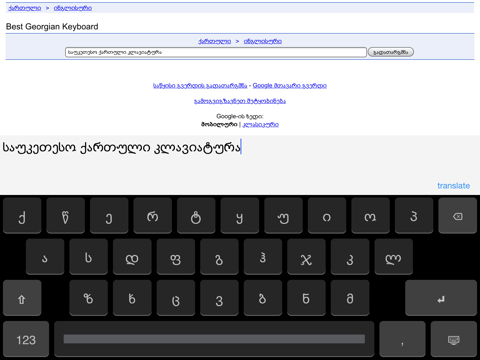
Task: Tap the ყ key
Action: coord(240,216)
